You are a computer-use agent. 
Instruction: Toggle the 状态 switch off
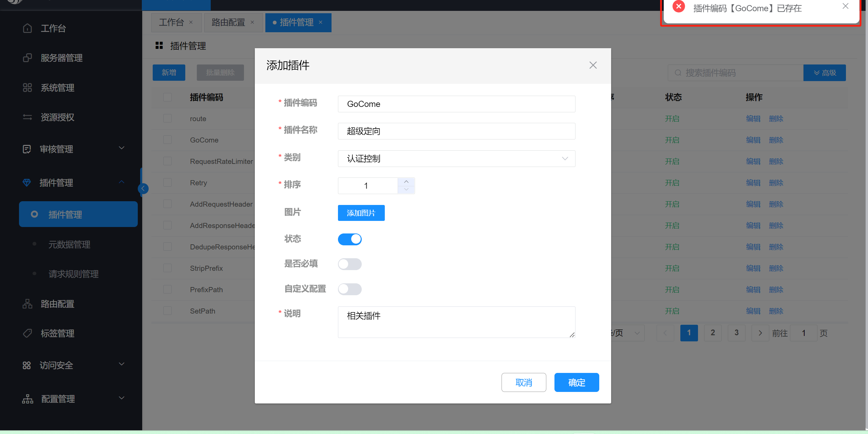[x=350, y=239]
